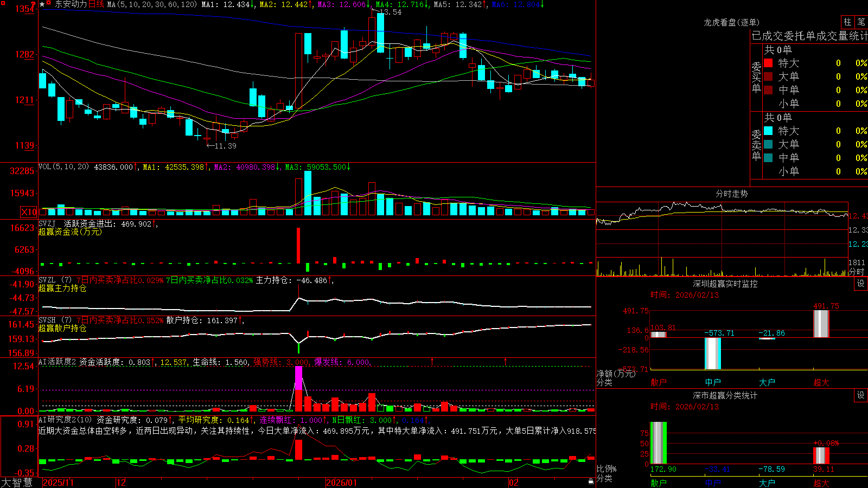Screen dimensions: 868x488
Task: Click the 委卖单 section label
Action: point(756,145)
